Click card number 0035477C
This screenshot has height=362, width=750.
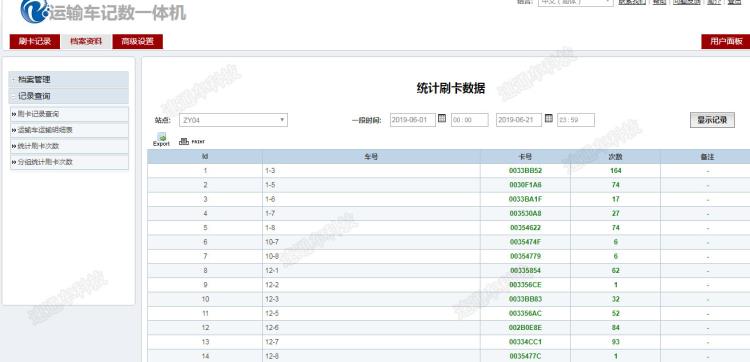(x=525, y=356)
